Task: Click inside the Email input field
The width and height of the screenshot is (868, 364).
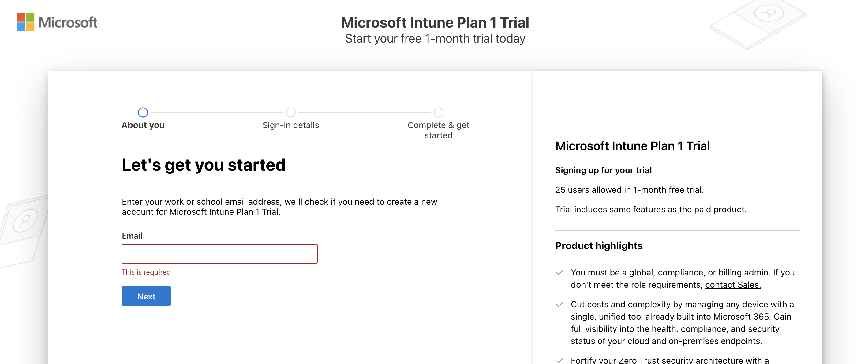Action: (x=219, y=253)
